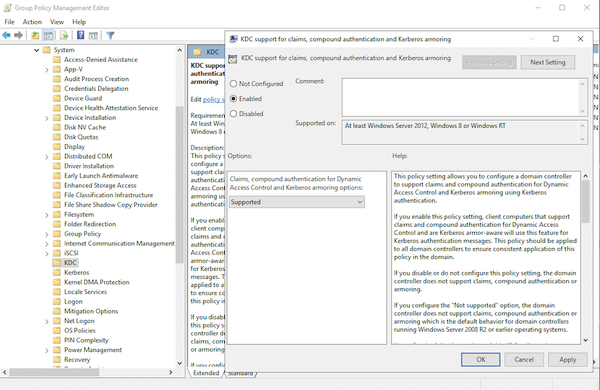Select Access-Denied Assistance in the tree
This screenshot has width=600, height=390.
click(101, 59)
